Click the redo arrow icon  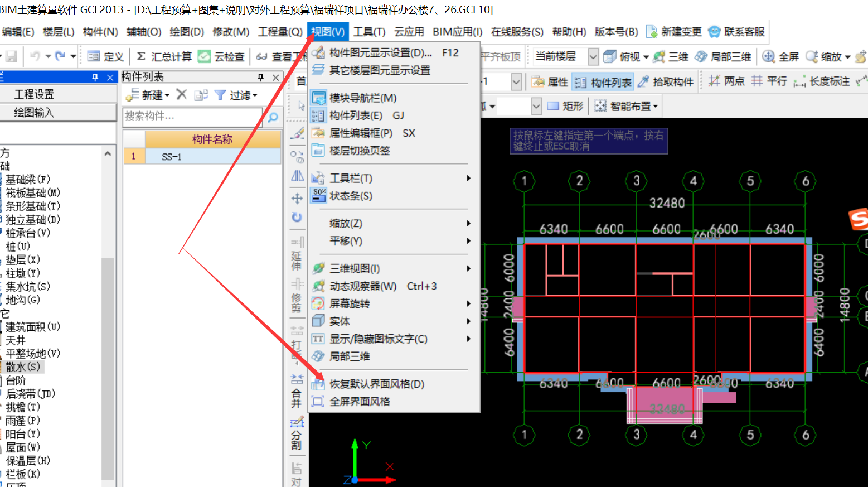click(60, 56)
